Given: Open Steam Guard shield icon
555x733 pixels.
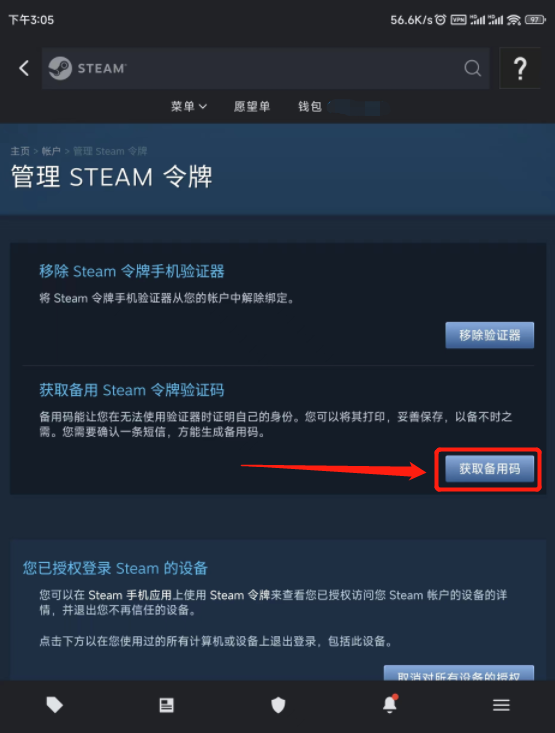Looking at the screenshot, I should click(x=278, y=705).
